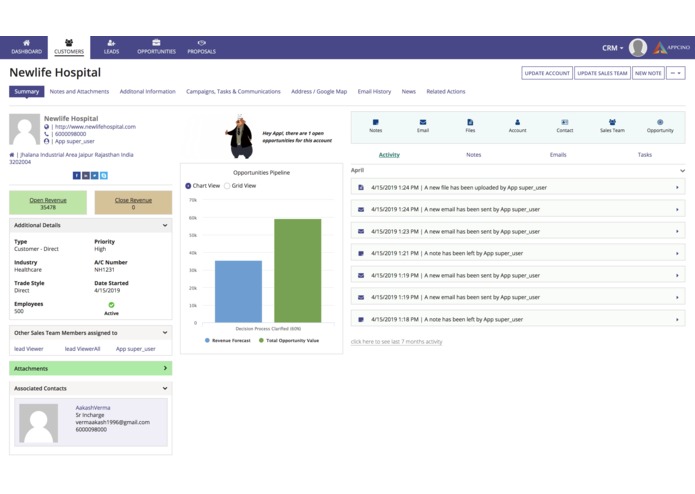The height and width of the screenshot is (494, 695).
Task: Open the Dashboard home icon
Action: tap(26, 43)
